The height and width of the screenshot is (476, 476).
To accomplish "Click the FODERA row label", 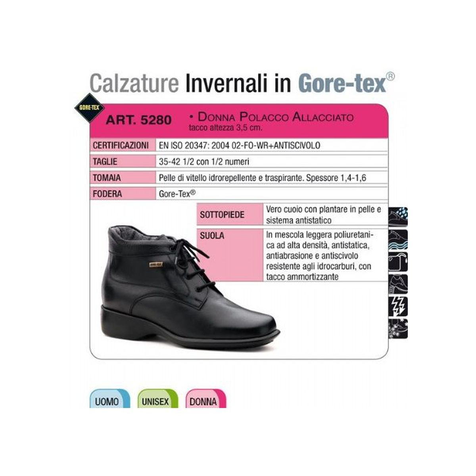I will pyautogui.click(x=107, y=194).
